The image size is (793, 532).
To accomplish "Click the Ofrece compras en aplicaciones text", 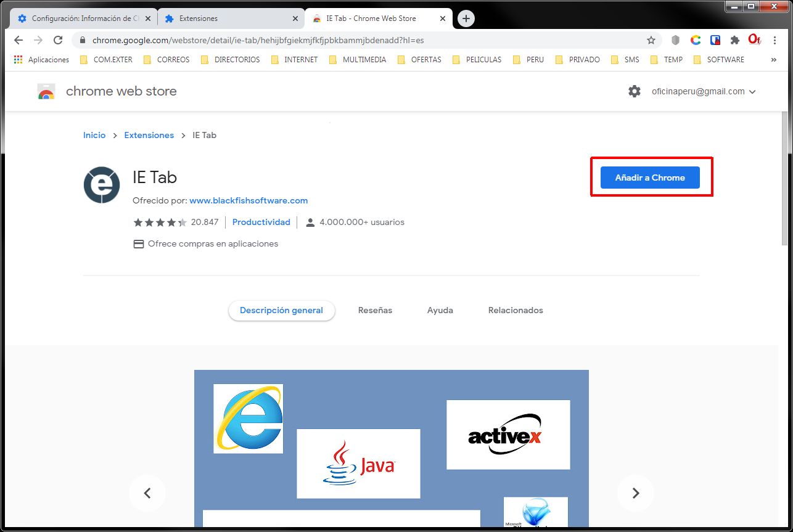I will click(213, 243).
